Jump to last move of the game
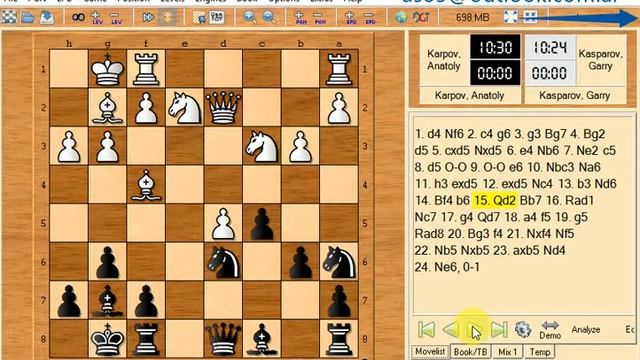The width and height of the screenshot is (640, 360). [x=499, y=330]
